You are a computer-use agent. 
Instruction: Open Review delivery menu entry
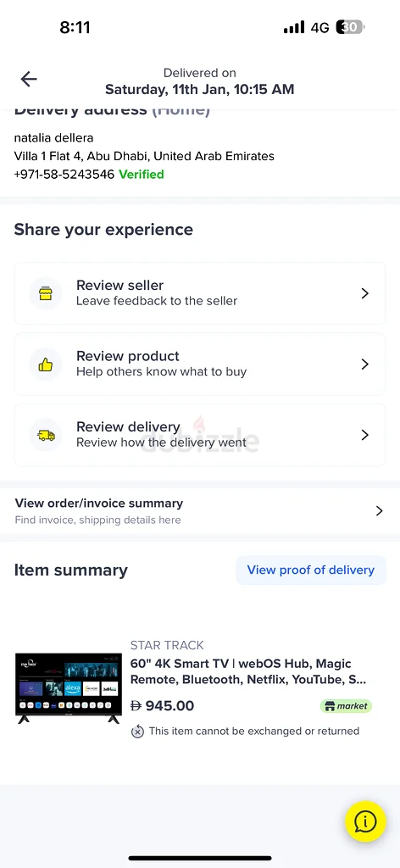(200, 435)
